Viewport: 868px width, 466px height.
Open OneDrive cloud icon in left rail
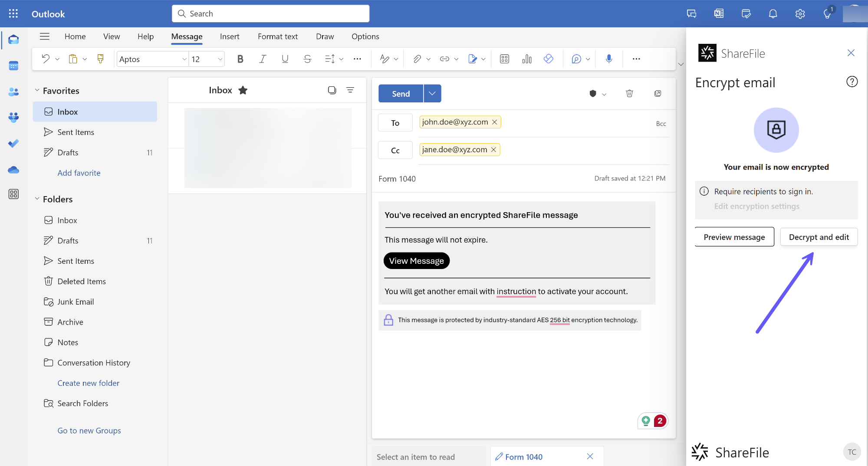(x=13, y=169)
